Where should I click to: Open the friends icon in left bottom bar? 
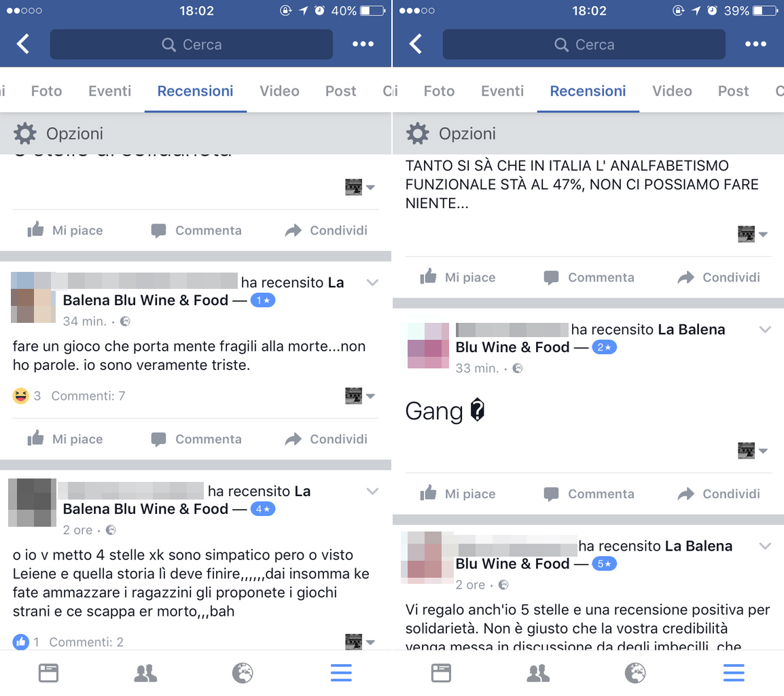click(145, 673)
